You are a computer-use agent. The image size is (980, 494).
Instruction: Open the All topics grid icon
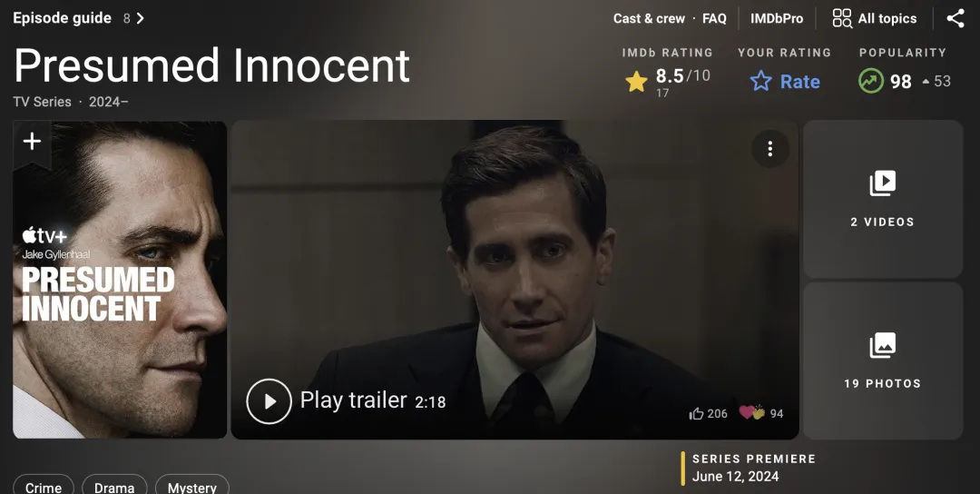coord(842,18)
